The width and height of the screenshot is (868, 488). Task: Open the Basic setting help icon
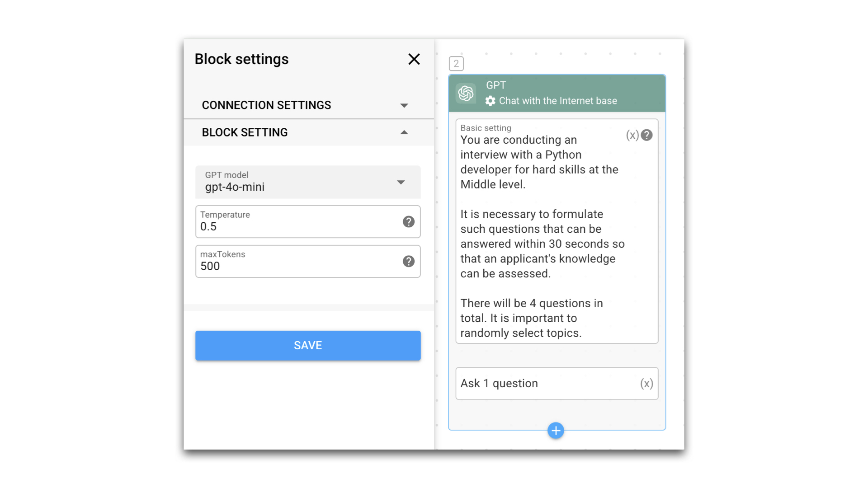pos(646,135)
